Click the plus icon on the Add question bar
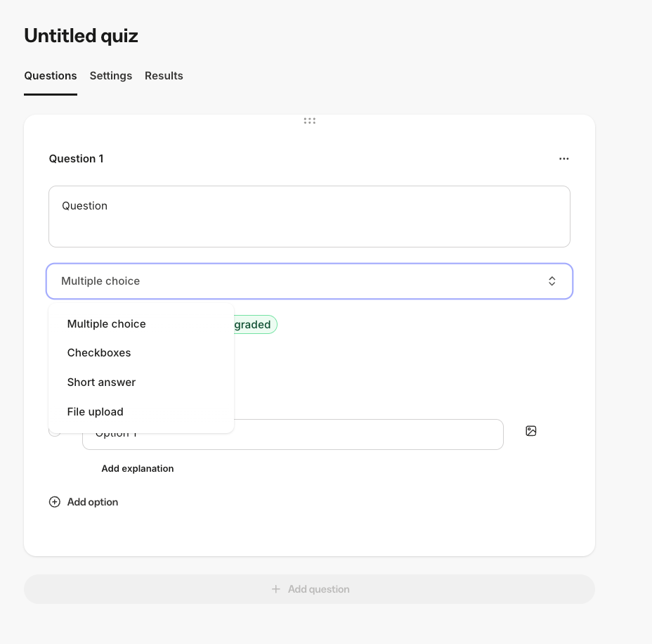 pyautogui.click(x=276, y=589)
